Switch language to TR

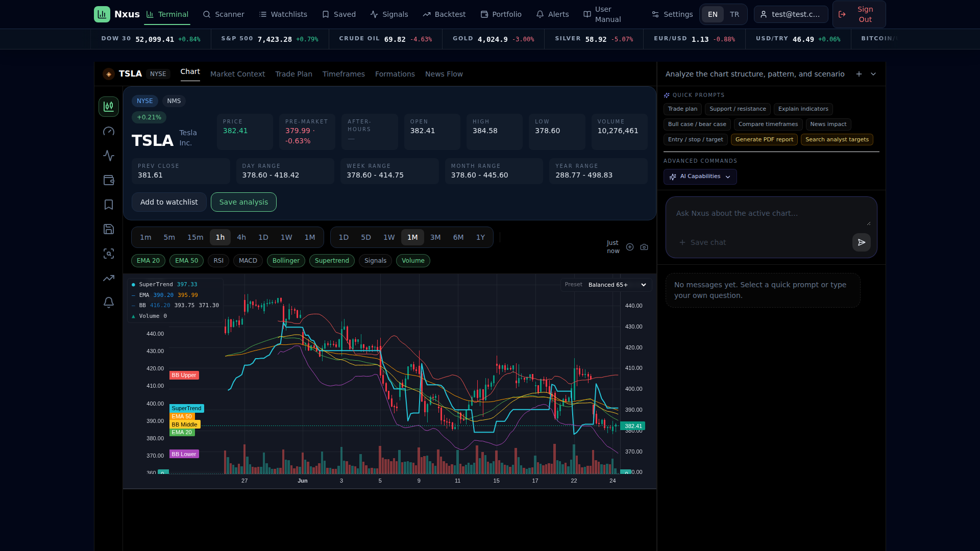point(734,14)
